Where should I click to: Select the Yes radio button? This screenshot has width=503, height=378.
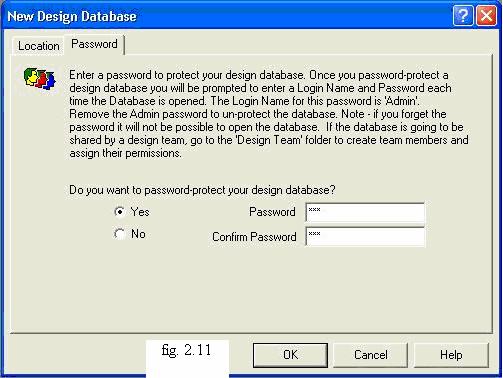click(119, 212)
